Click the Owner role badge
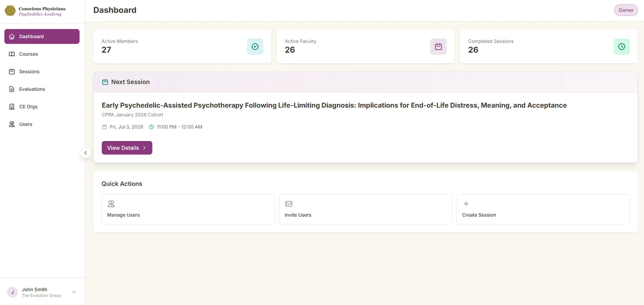The height and width of the screenshot is (305, 644). 626,10
